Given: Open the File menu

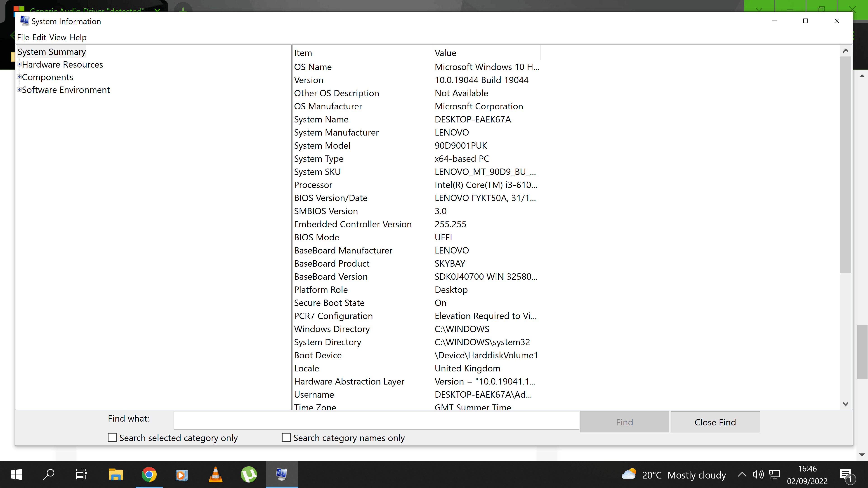Looking at the screenshot, I should [x=23, y=37].
